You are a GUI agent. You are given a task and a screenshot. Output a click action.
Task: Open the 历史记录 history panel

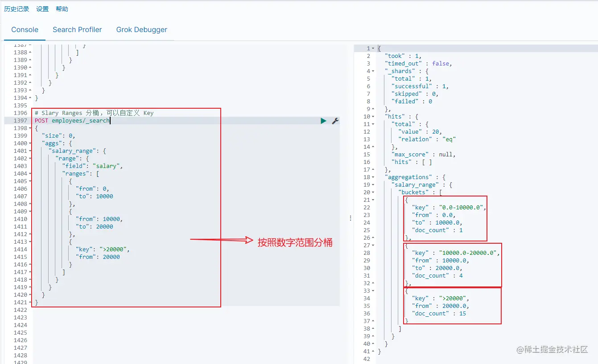click(x=16, y=9)
